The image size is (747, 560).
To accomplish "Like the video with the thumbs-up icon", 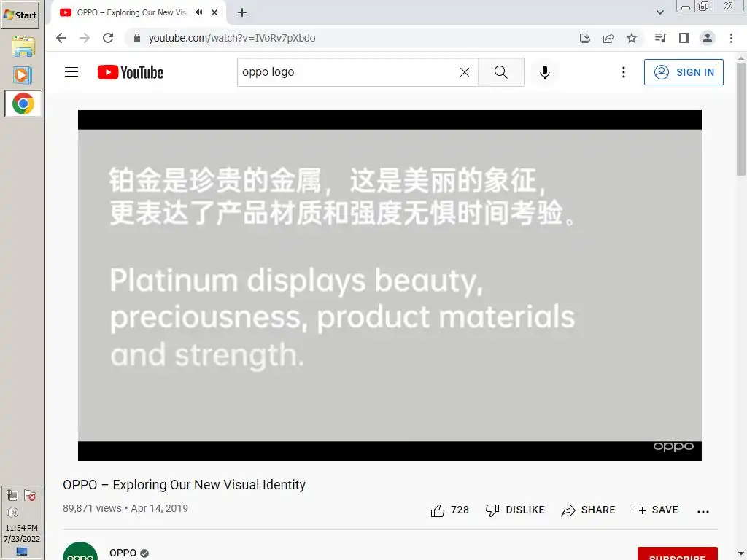I will pos(438,510).
